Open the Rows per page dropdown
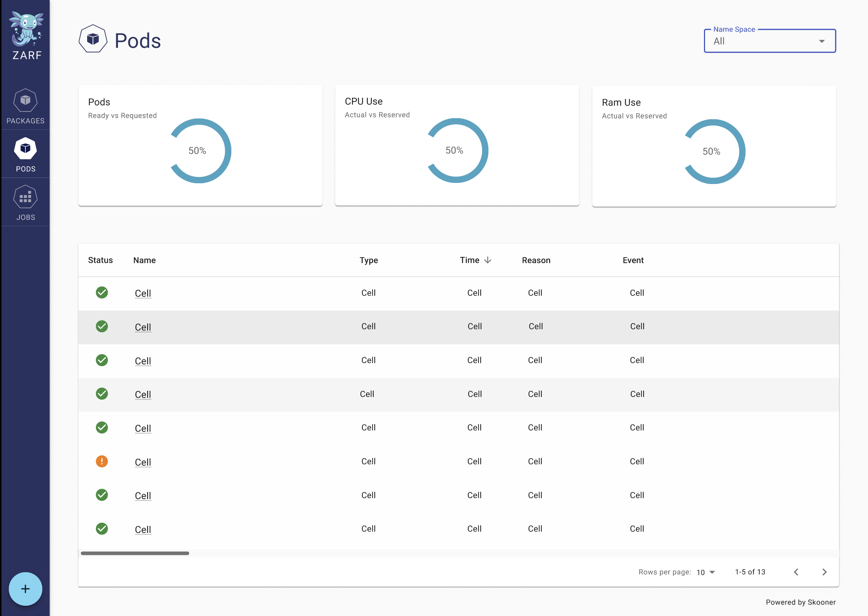 click(x=705, y=572)
